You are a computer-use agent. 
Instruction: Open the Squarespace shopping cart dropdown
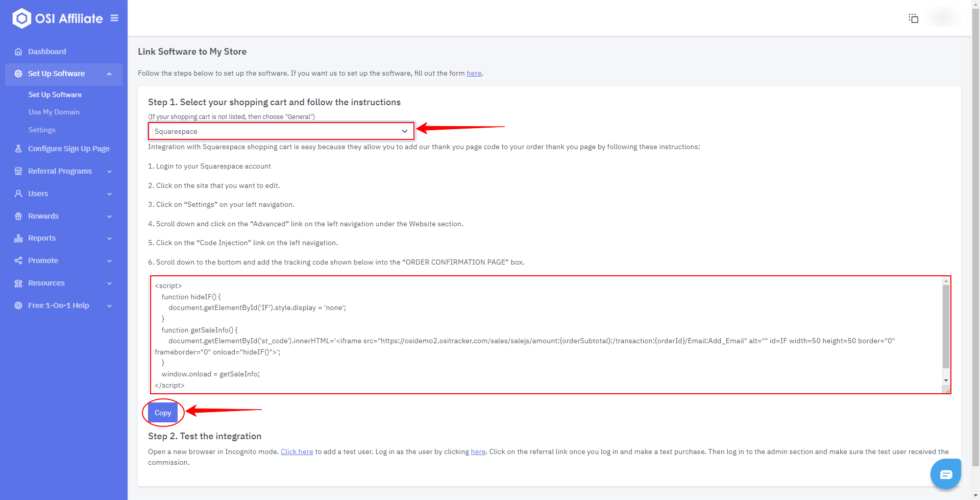tap(281, 131)
